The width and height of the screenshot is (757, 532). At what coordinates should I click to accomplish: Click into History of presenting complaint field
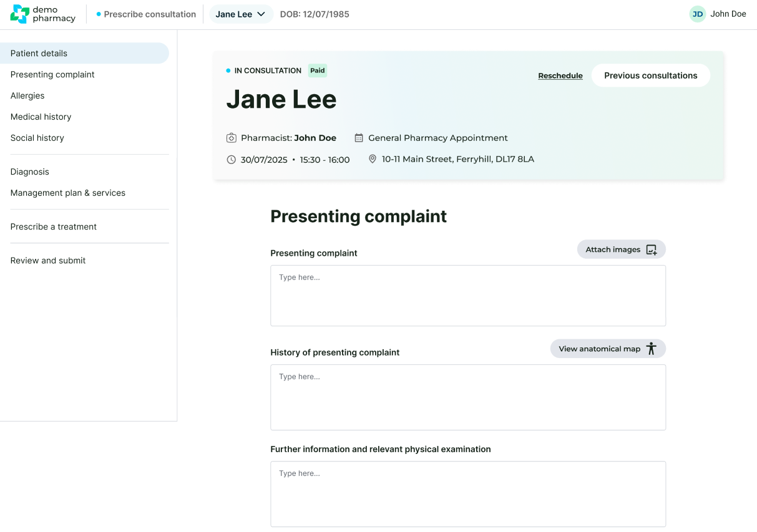[x=467, y=397]
